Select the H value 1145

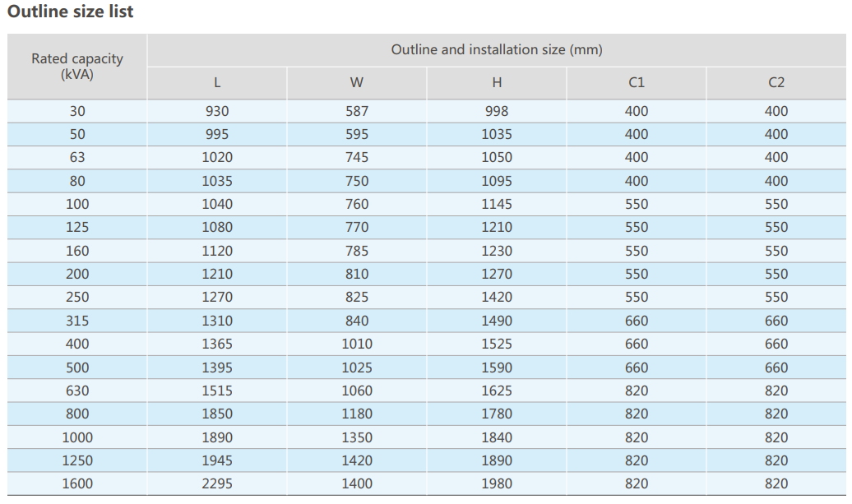click(x=497, y=204)
